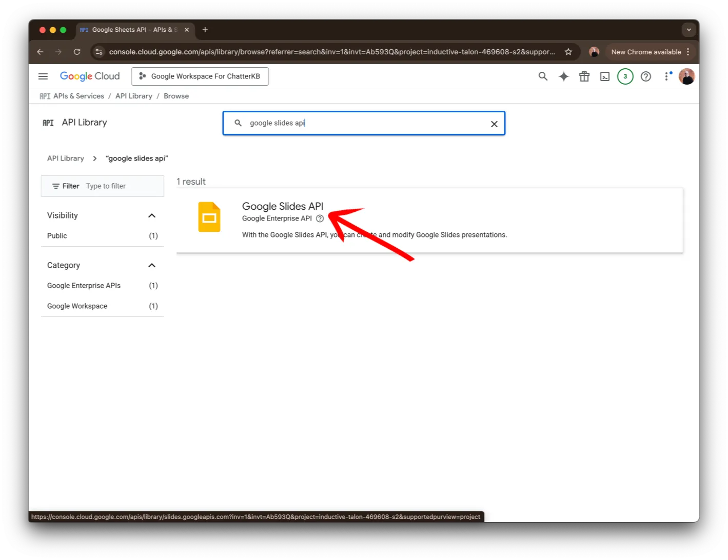Click the browser forward arrow
The width and height of the screenshot is (728, 560).
pos(58,52)
